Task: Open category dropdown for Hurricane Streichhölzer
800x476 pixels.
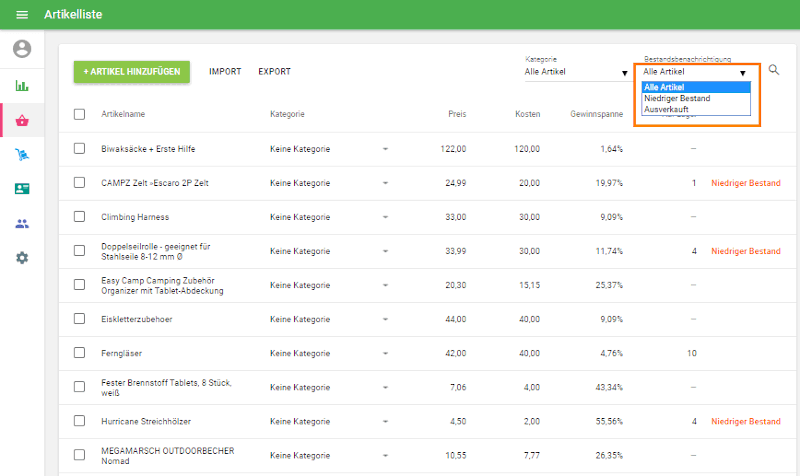Action: pyautogui.click(x=385, y=422)
